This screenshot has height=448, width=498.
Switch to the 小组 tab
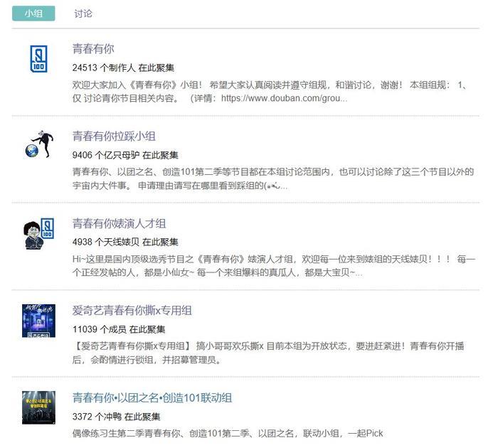33,14
